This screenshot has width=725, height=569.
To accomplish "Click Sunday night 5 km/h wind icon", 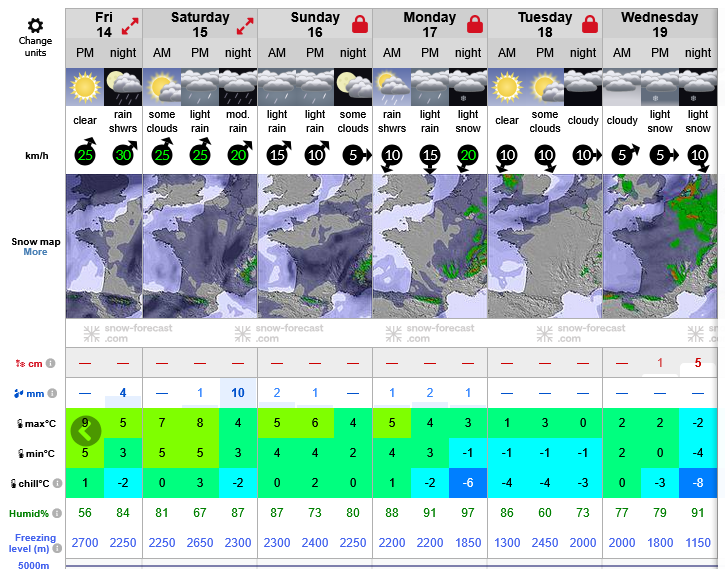I will (x=357, y=155).
